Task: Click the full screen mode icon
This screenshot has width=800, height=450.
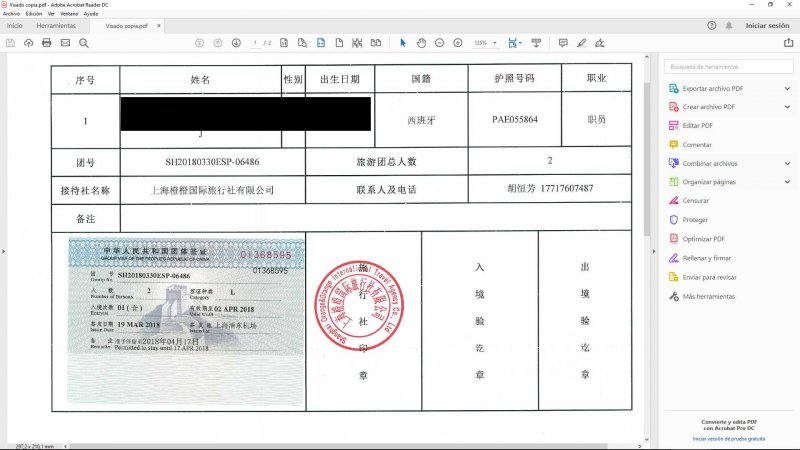Action: click(x=357, y=43)
